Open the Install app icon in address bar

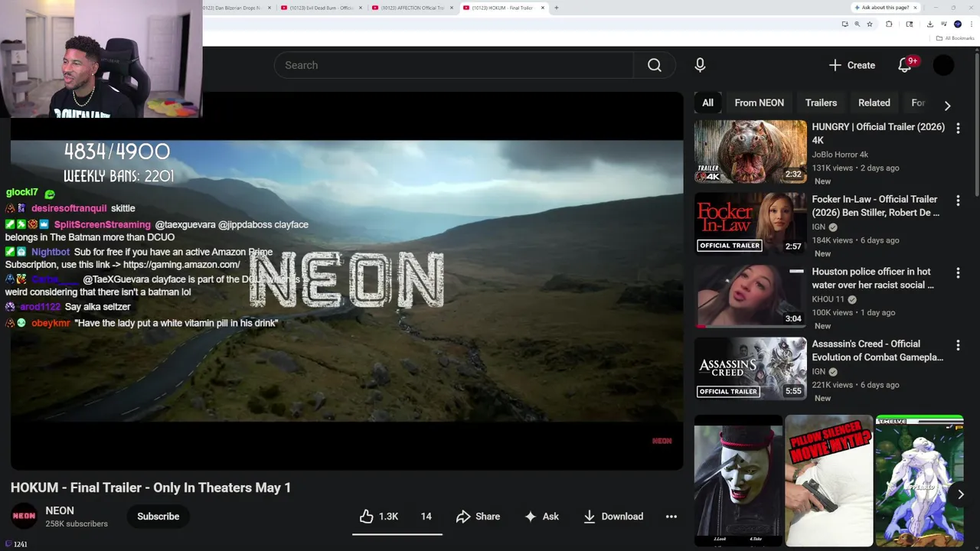844,24
